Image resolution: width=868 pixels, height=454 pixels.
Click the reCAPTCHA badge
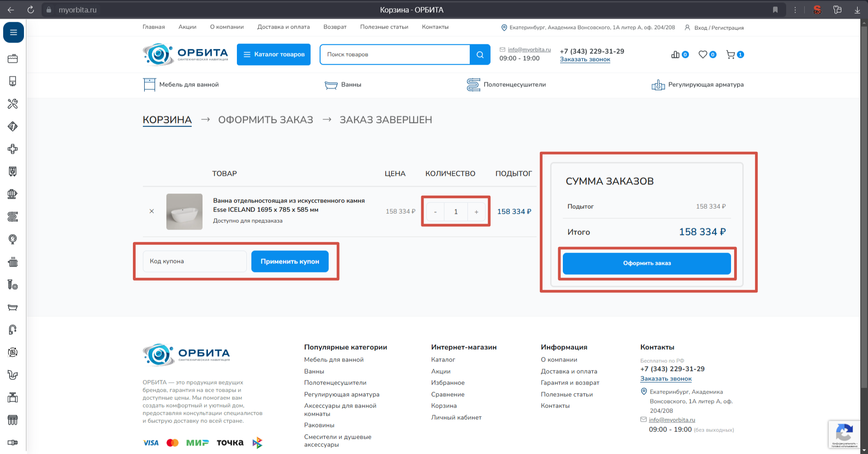[844, 434]
